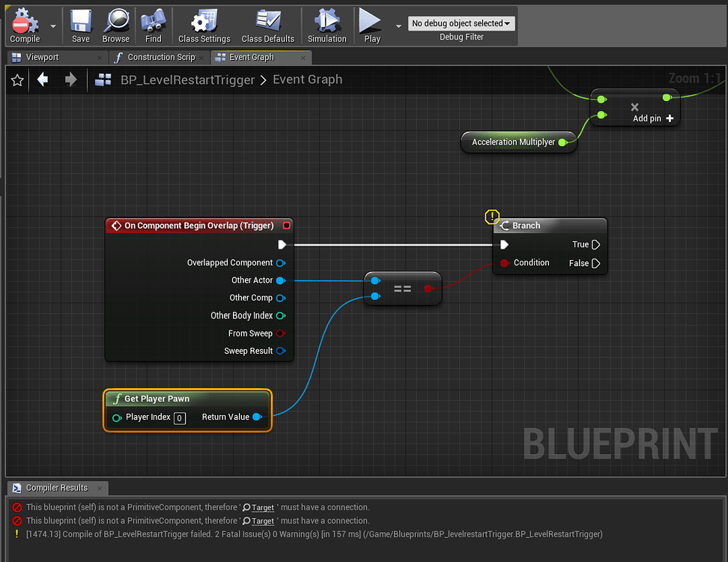Click the favorite star beside the breadcrumb
728x562 pixels.
(x=16, y=79)
